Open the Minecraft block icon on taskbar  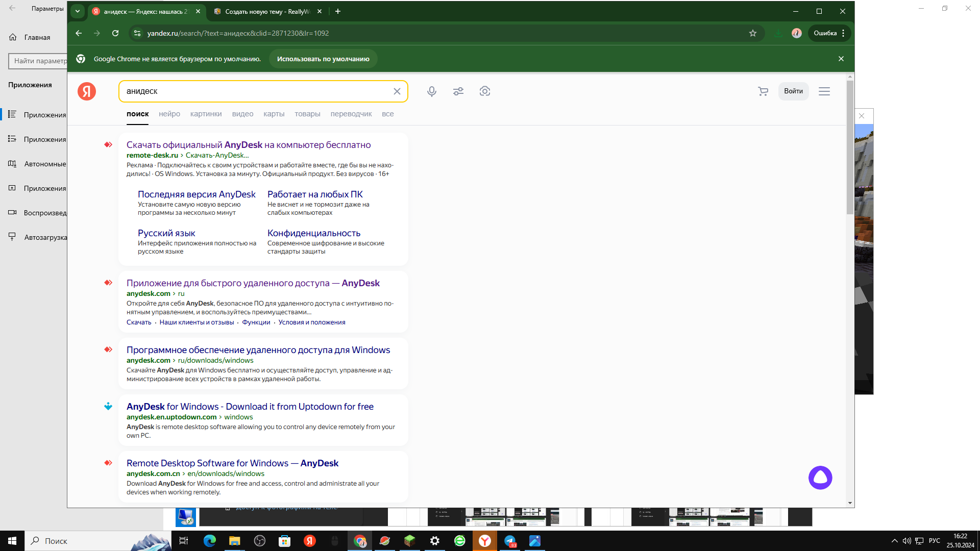pos(410,541)
